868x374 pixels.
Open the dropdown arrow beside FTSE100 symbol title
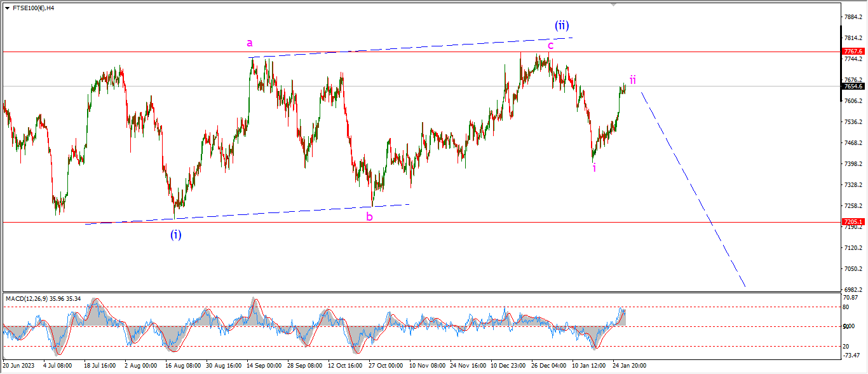click(x=7, y=8)
